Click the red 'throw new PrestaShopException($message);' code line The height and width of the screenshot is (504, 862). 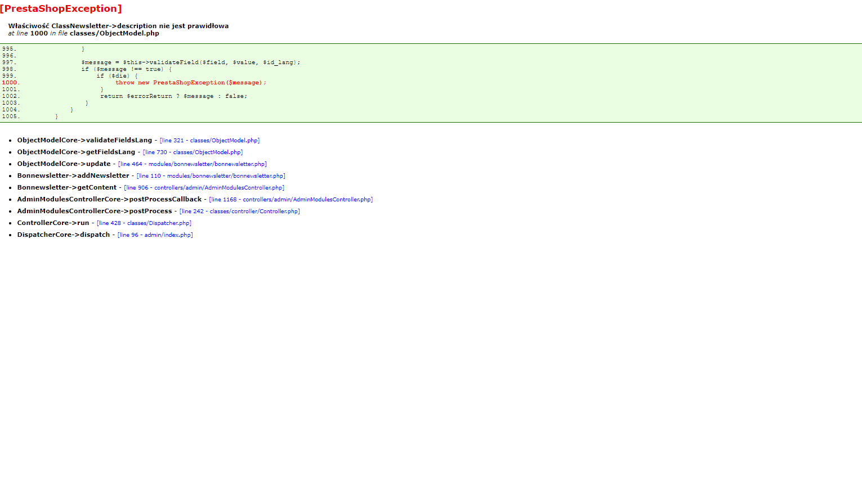click(191, 83)
